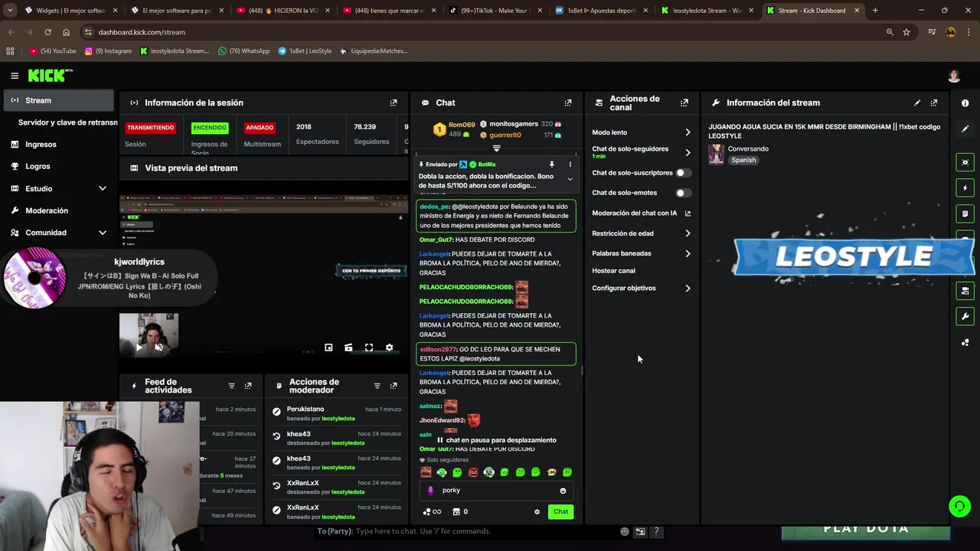This screenshot has width=980, height=551.
Task: Click the PLAY DOTA button in game window
Action: (x=866, y=530)
